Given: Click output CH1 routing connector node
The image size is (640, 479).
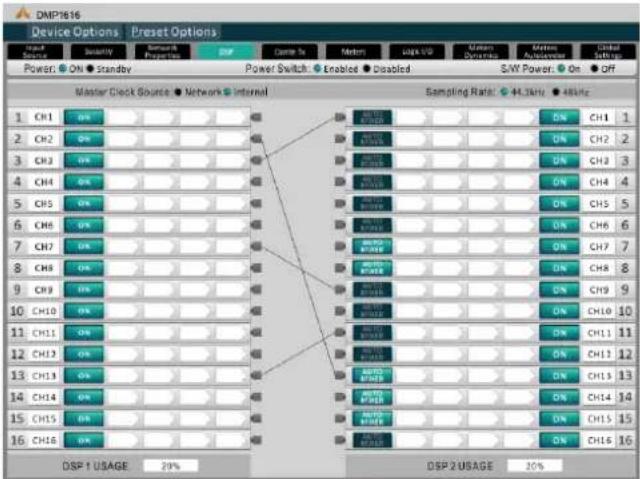Looking at the screenshot, I should tap(340, 118).
